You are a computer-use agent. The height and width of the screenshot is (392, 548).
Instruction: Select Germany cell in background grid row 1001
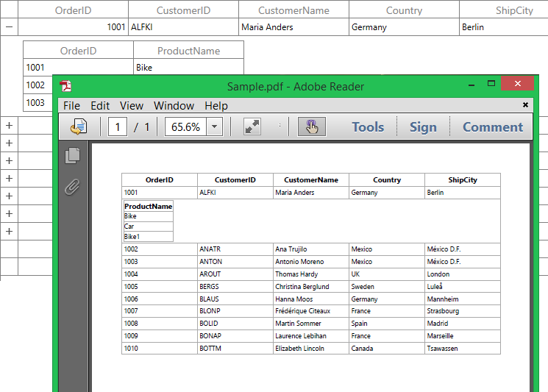(x=404, y=27)
